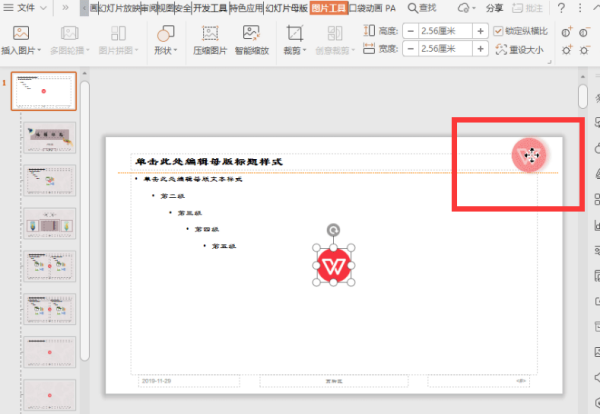The image size is (600, 414).
Task: Click the width (宽度) icon
Action: pos(369,49)
